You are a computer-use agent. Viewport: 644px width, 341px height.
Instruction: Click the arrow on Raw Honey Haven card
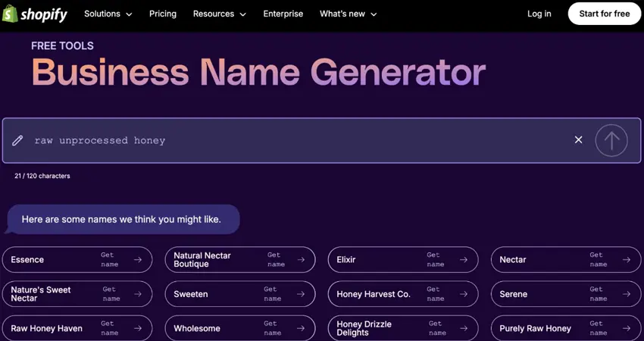(138, 328)
